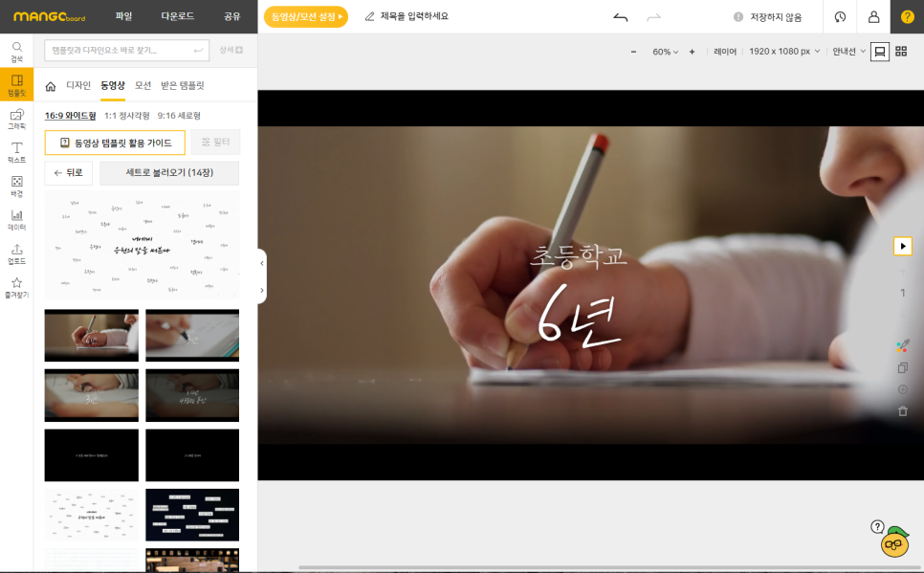Viewport: 924px width, 573px height.
Task: Open the 상세 advanced search option
Action: [231, 50]
